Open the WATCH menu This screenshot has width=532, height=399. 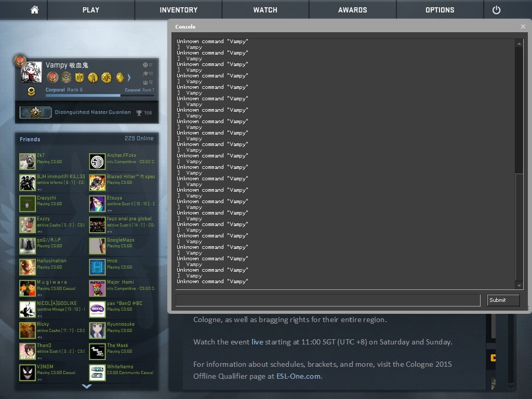tap(265, 10)
